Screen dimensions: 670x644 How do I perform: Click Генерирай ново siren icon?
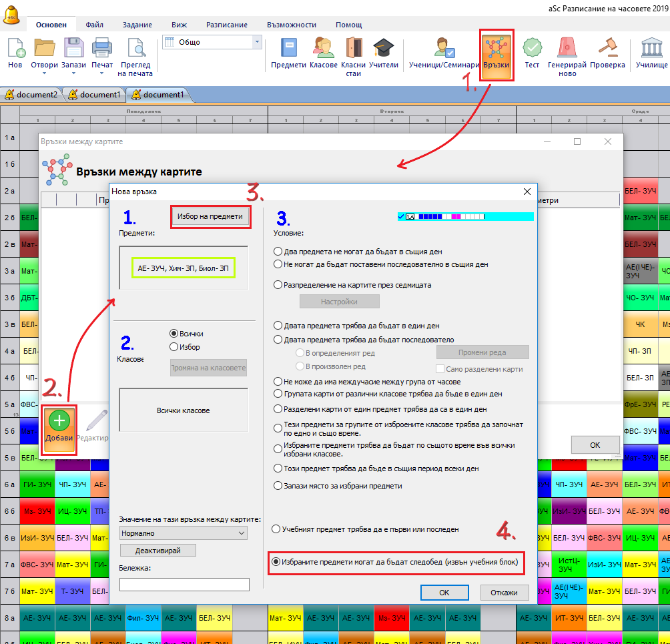[567, 49]
